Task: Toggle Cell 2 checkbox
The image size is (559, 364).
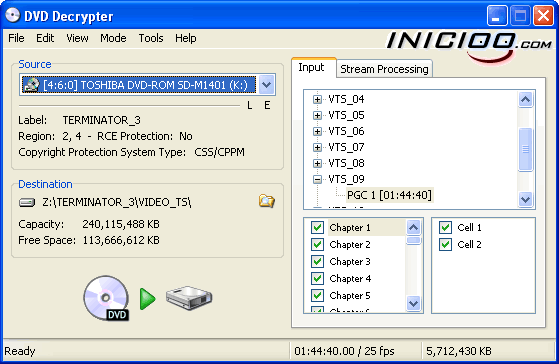Action: (445, 245)
